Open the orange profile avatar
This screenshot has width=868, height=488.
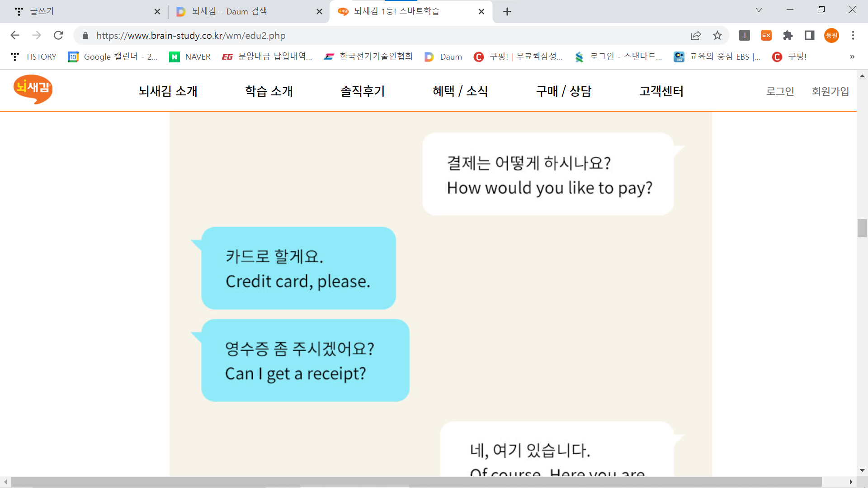831,35
